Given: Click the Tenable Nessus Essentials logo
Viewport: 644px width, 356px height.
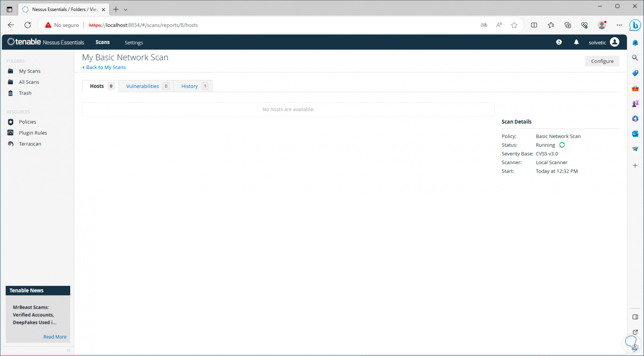Looking at the screenshot, I should coord(46,42).
